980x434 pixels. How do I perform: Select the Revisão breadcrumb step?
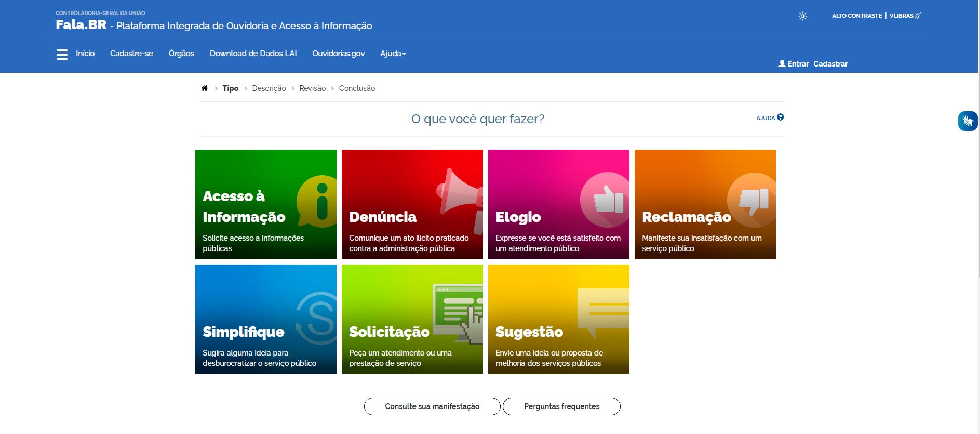(x=313, y=88)
